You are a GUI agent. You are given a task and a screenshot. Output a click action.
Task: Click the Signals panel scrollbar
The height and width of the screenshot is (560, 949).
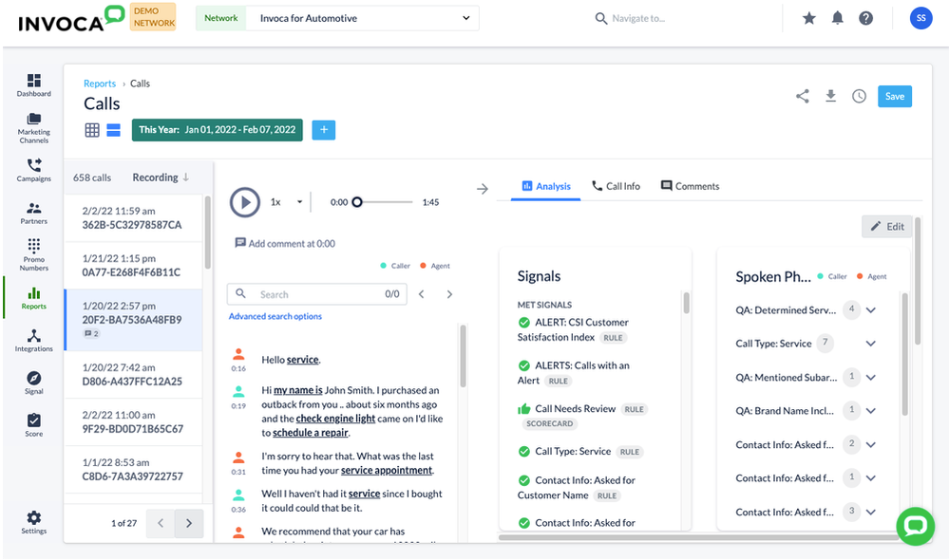[686, 303]
